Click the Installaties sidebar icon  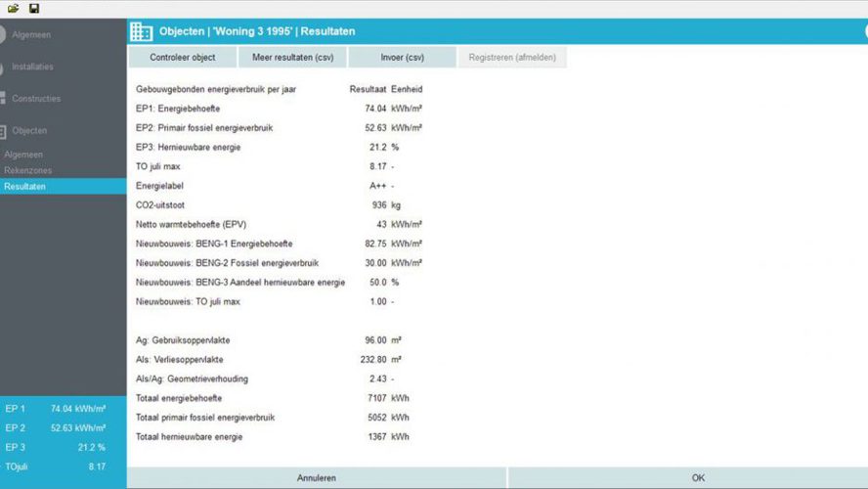point(3,67)
